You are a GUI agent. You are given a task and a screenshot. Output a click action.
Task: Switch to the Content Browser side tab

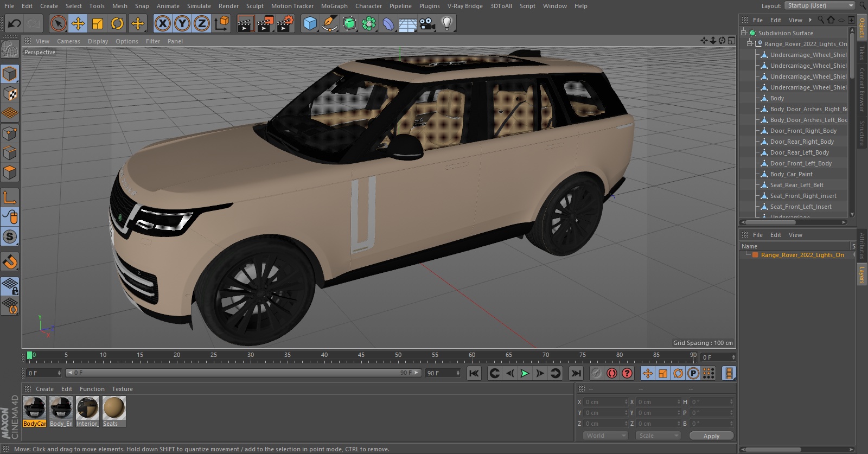pyautogui.click(x=861, y=89)
